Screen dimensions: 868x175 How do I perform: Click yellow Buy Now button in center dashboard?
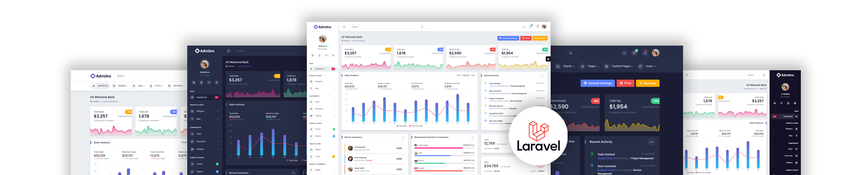coord(540,38)
